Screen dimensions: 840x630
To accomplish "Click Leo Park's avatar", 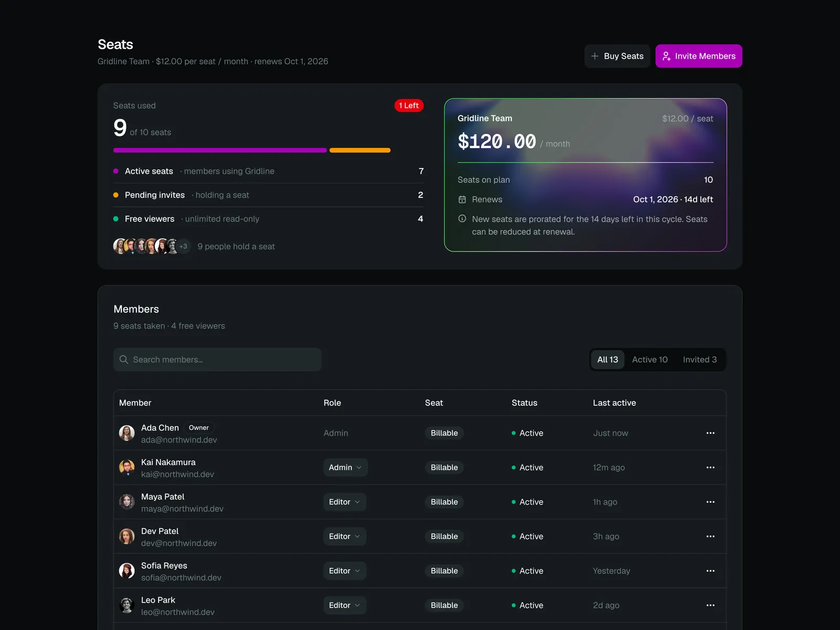I will [127, 605].
